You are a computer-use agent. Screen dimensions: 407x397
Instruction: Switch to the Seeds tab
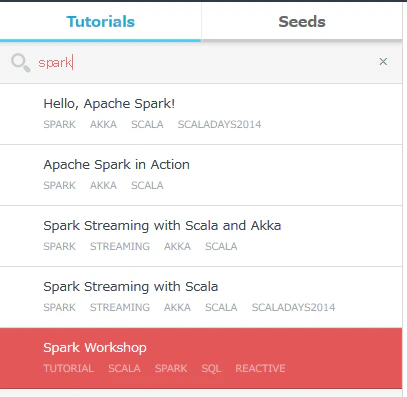point(302,22)
